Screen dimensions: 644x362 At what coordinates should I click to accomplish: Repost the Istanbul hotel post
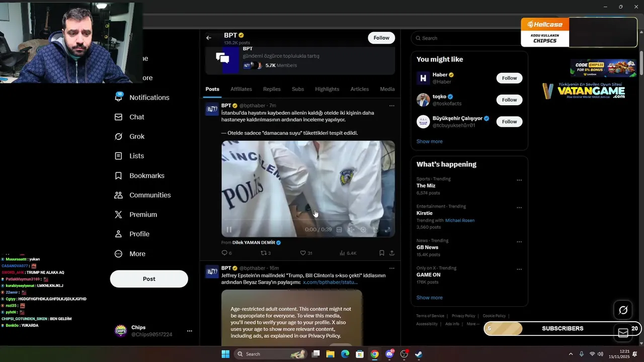click(266, 253)
